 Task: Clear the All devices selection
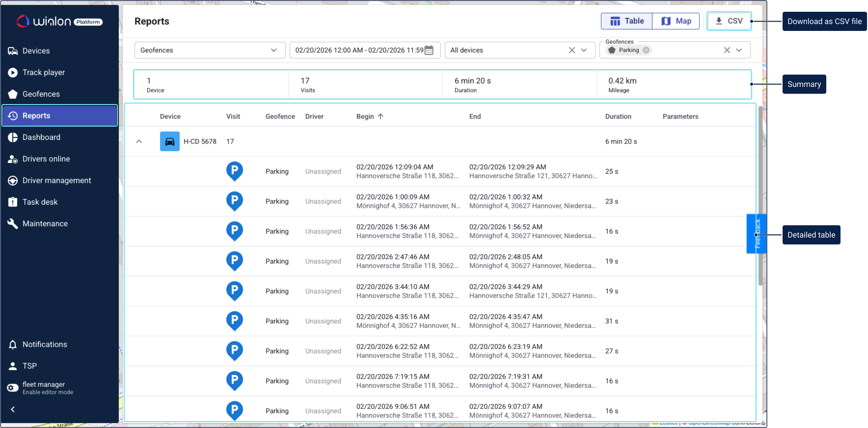[x=572, y=50]
